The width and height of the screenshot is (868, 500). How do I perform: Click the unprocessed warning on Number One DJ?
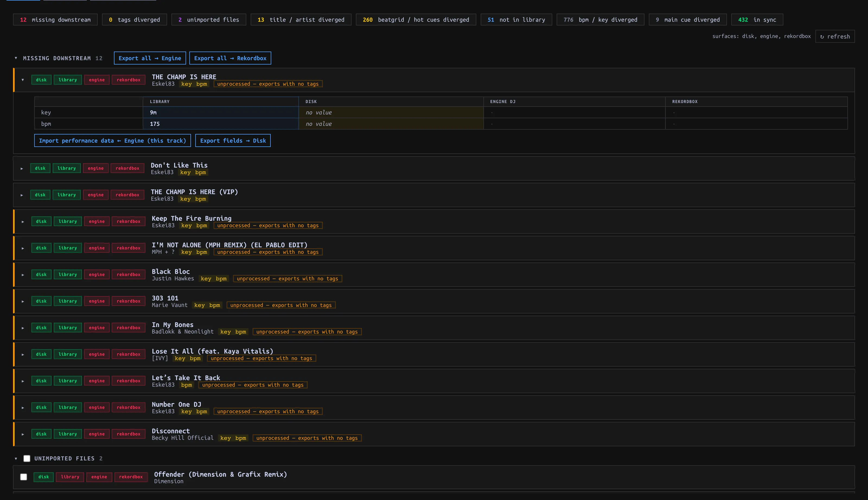pos(268,411)
